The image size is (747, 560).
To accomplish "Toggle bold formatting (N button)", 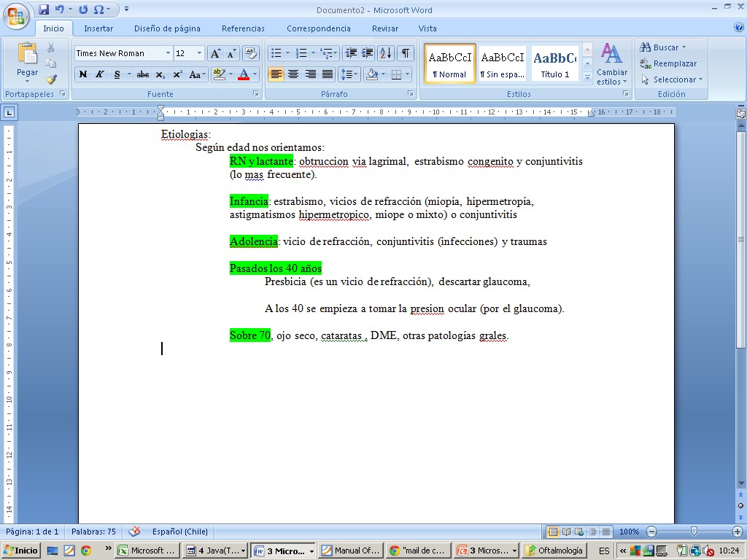I will (x=83, y=74).
